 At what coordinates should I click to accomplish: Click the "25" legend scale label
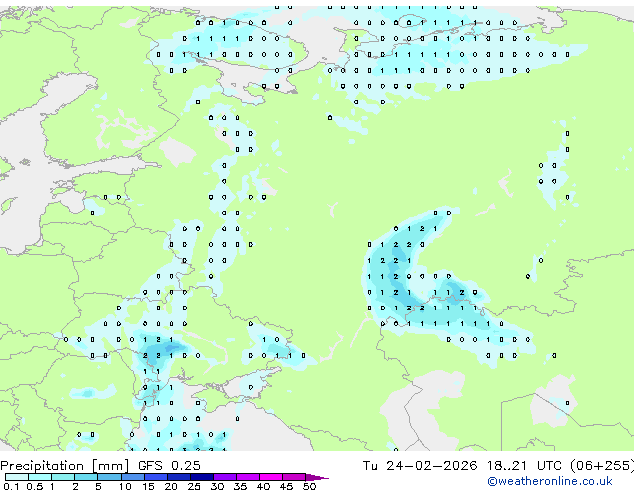194,486
